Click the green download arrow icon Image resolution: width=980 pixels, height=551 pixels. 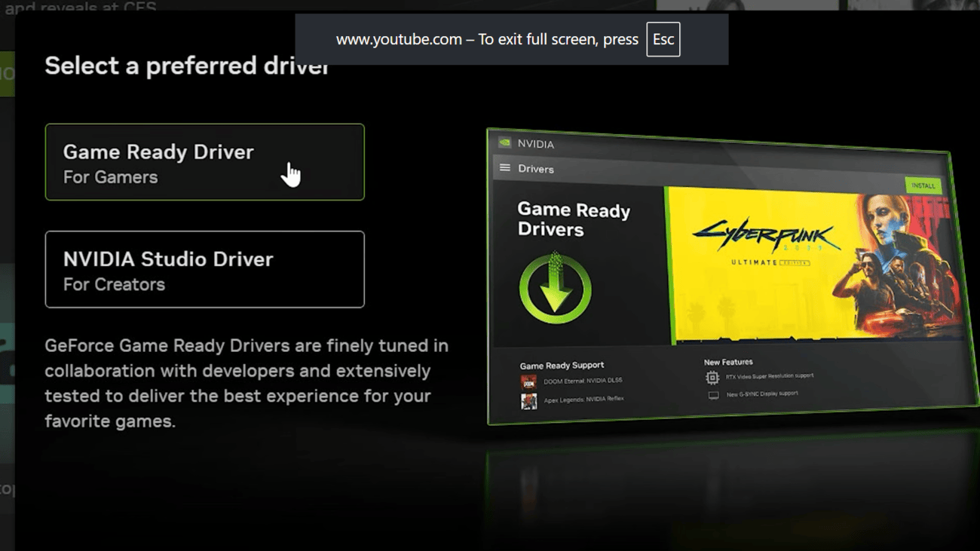(555, 289)
